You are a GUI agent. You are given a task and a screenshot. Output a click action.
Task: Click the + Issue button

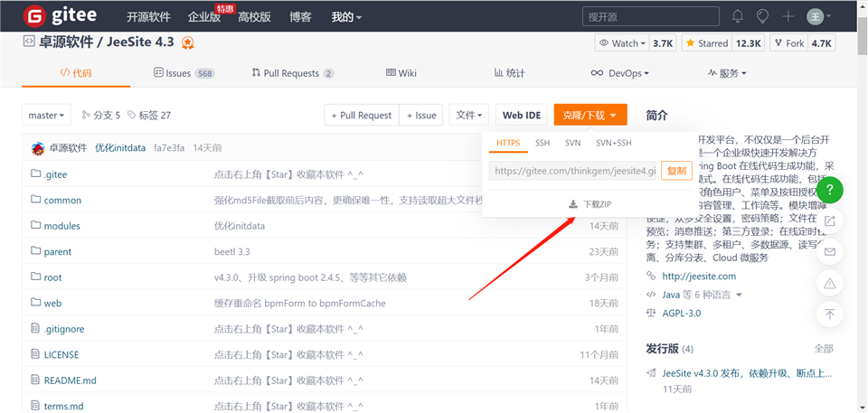pyautogui.click(x=421, y=115)
